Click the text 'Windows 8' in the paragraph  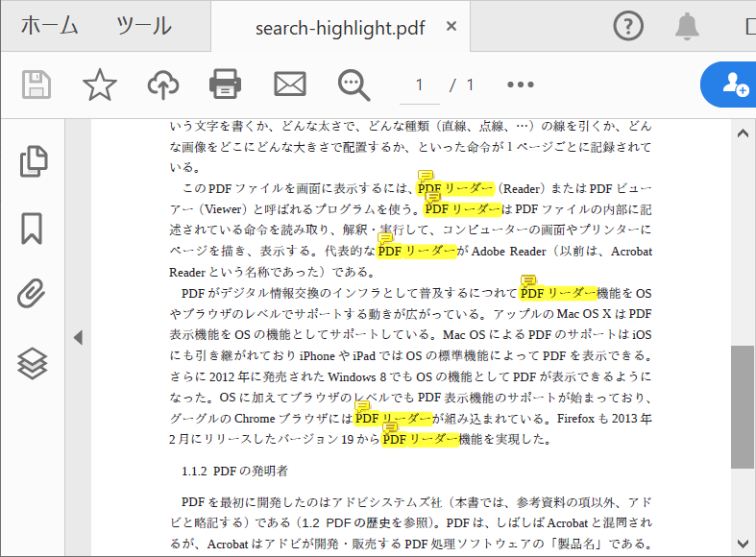click(x=356, y=376)
